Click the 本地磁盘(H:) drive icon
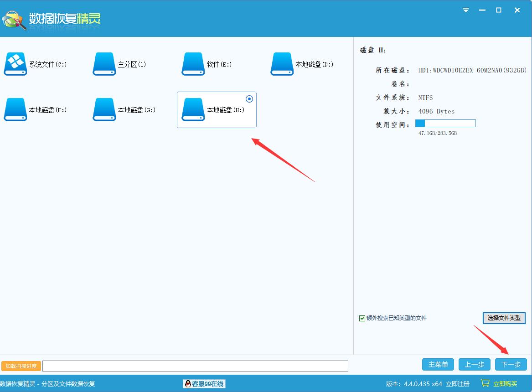Image resolution: width=532 pixels, height=392 pixels. [193, 110]
